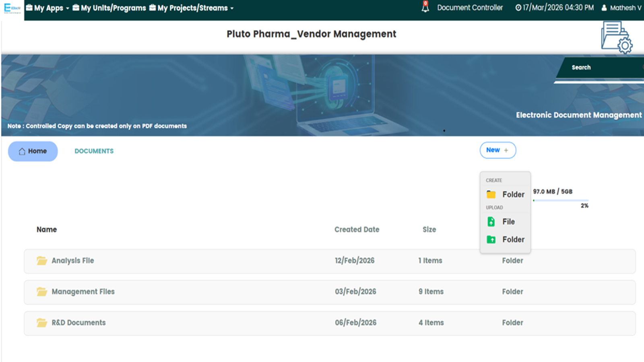Click the DOCUMENTS breadcrumb link
Viewport: 644px width, 362px height.
click(94, 151)
